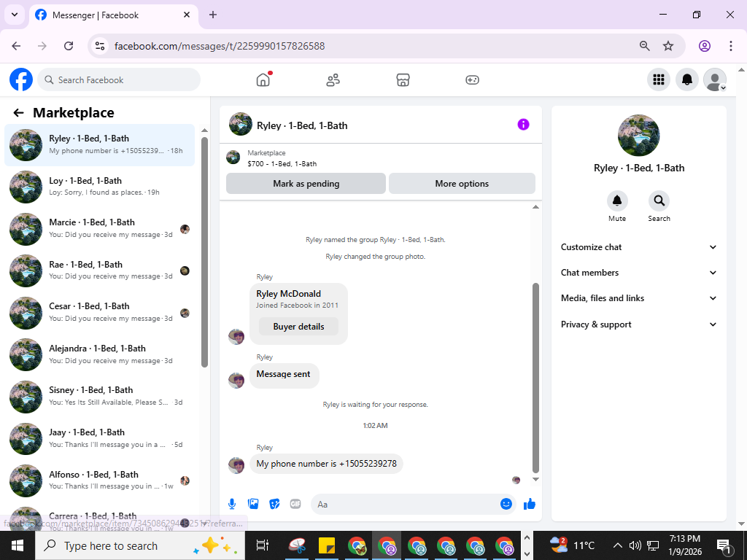Image resolution: width=747 pixels, height=560 pixels.
Task: Expand Chat members section
Action: [638, 273]
